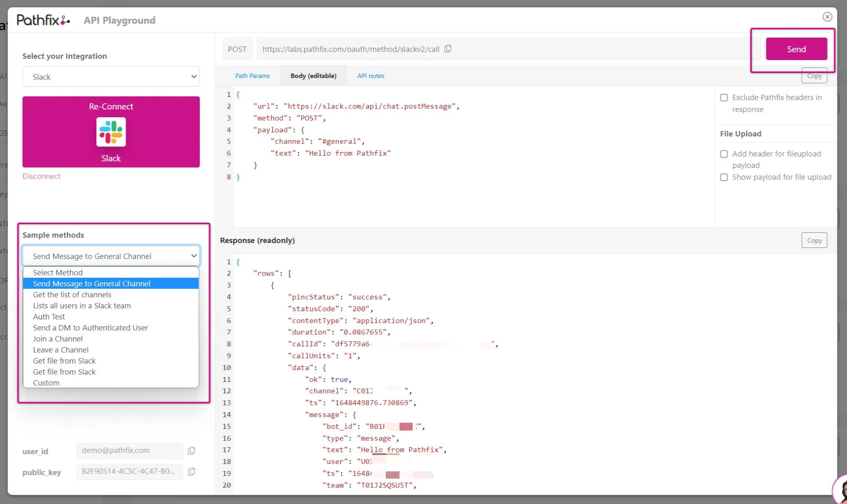Select Lists all users in a Slack team

click(111, 306)
